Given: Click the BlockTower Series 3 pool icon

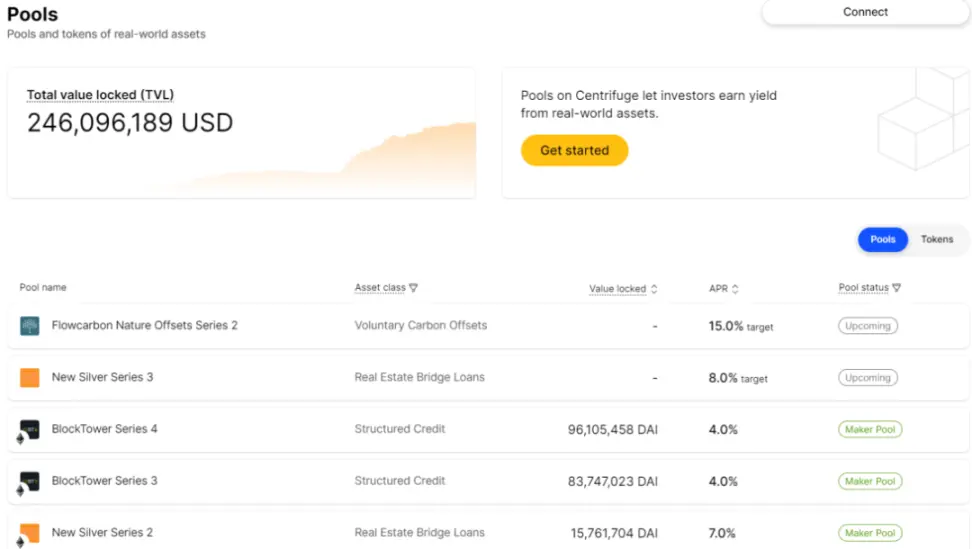Looking at the screenshot, I should [x=30, y=482].
